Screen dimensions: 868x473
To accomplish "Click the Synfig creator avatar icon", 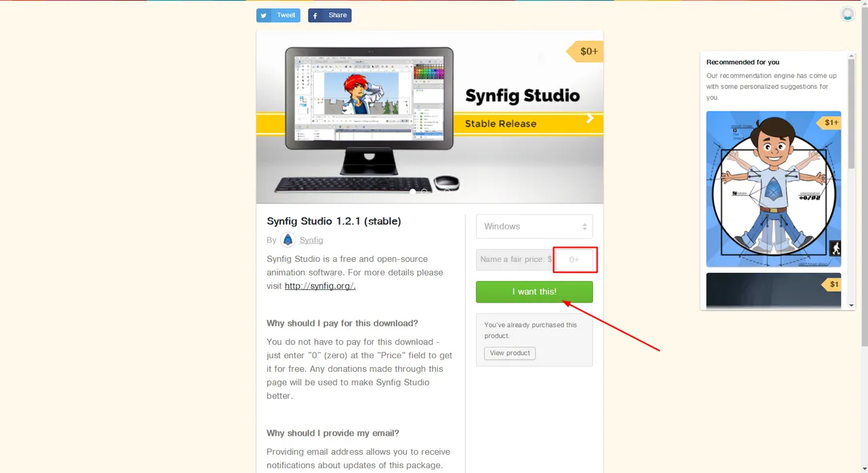I will [288, 240].
